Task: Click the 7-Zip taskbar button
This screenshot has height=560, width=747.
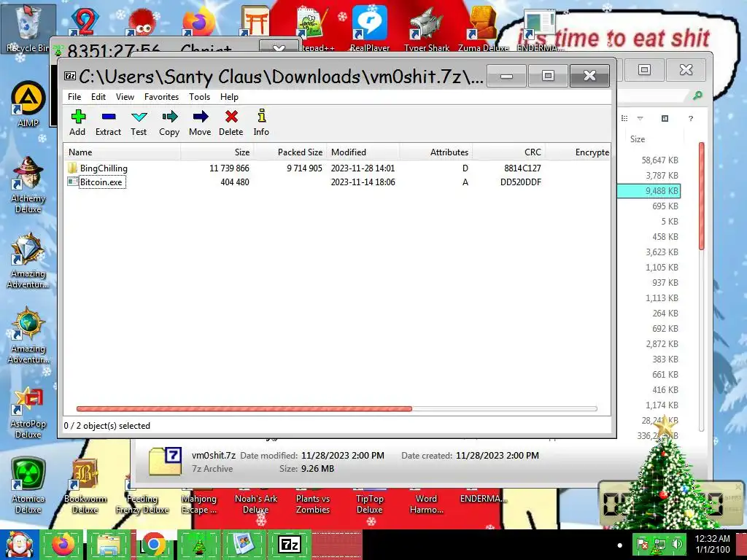Action: click(x=290, y=545)
